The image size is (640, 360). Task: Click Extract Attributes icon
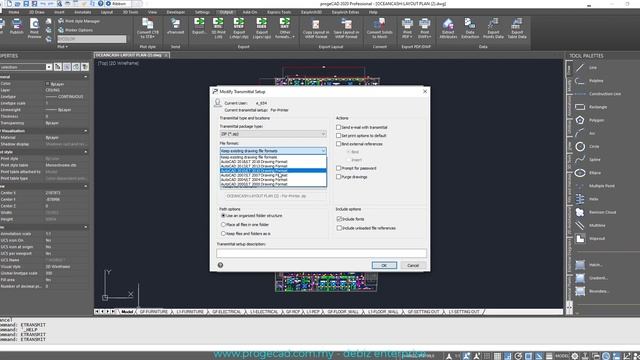[x=448, y=28]
